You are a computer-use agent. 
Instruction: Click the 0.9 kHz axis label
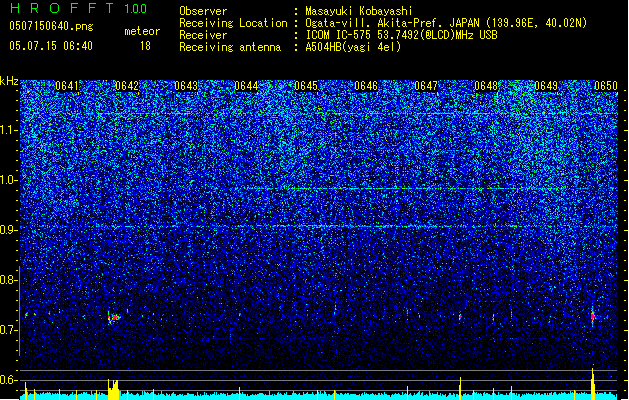9,230
